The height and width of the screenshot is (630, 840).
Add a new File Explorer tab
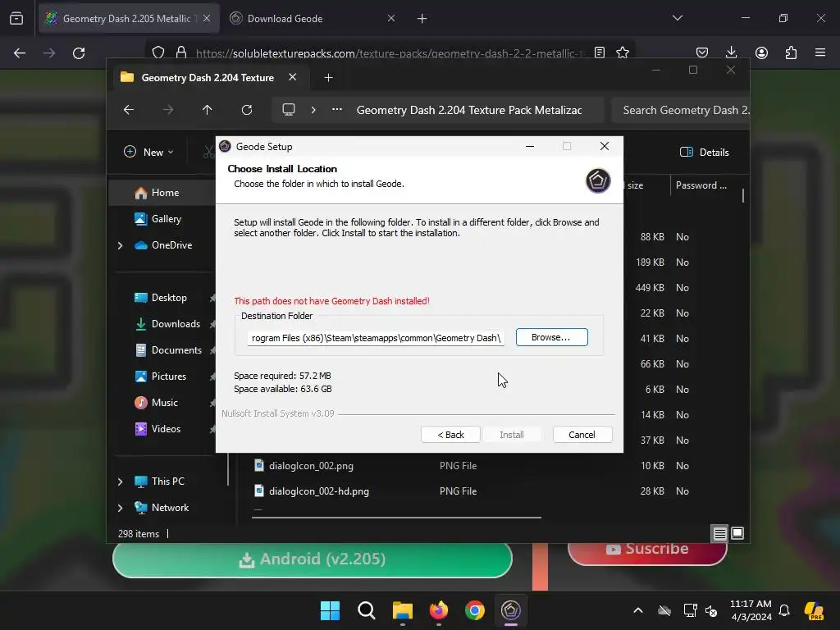click(x=328, y=78)
